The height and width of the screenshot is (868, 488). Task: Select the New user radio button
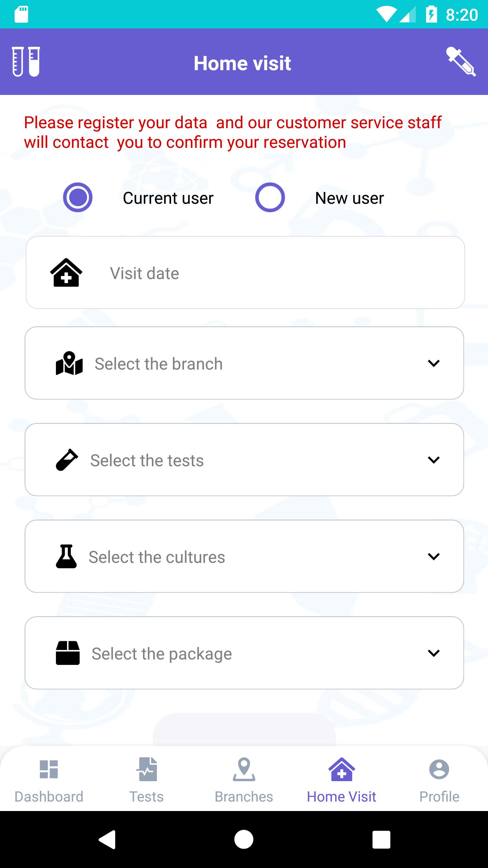click(270, 197)
